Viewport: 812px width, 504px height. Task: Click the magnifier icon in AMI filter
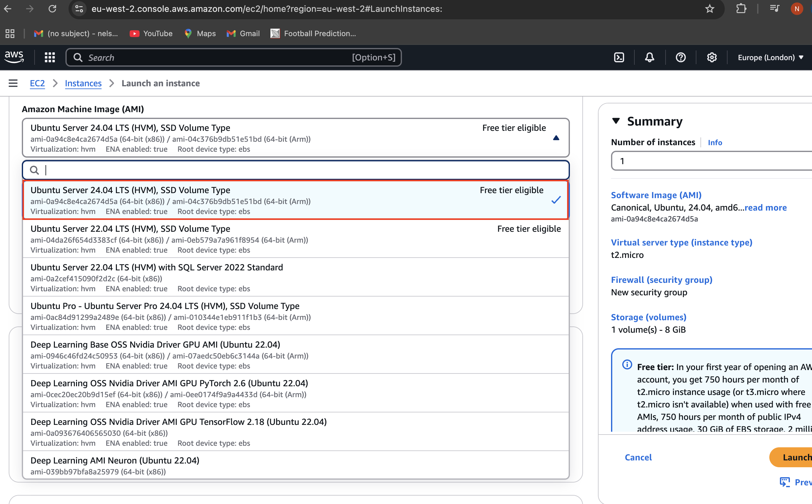coord(34,170)
